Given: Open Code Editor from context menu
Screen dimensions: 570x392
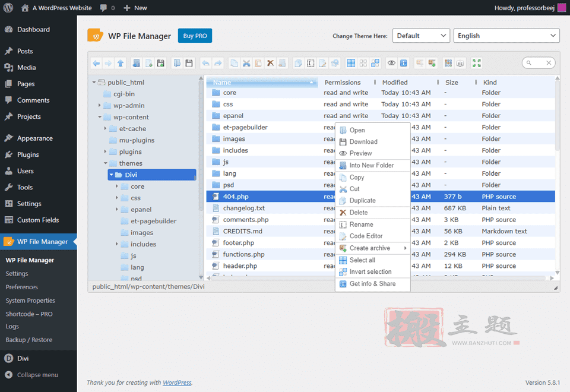Looking at the screenshot, I should click(x=373, y=236).
